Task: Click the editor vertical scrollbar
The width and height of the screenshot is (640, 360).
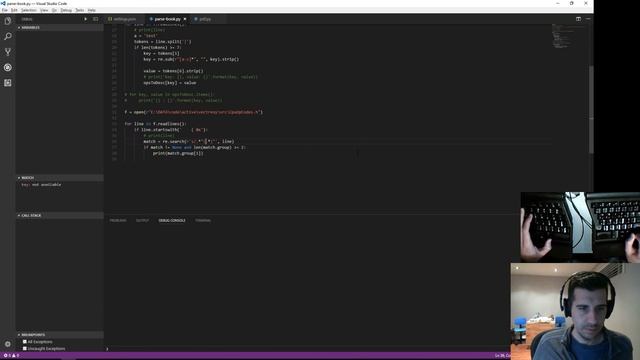Action: 591,109
